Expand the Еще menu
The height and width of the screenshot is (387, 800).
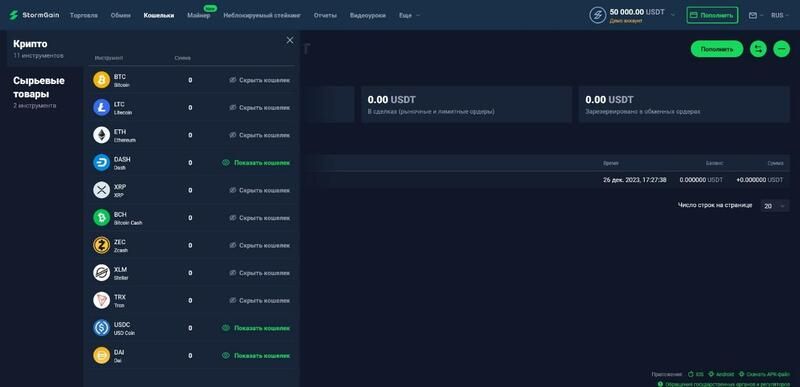[x=409, y=15]
